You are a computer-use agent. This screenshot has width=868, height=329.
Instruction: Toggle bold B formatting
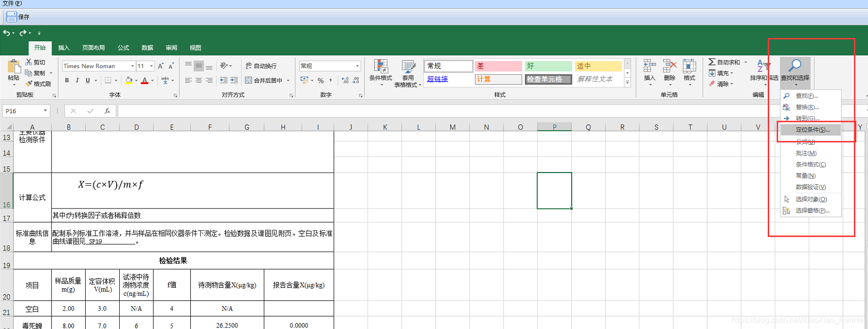[x=67, y=80]
